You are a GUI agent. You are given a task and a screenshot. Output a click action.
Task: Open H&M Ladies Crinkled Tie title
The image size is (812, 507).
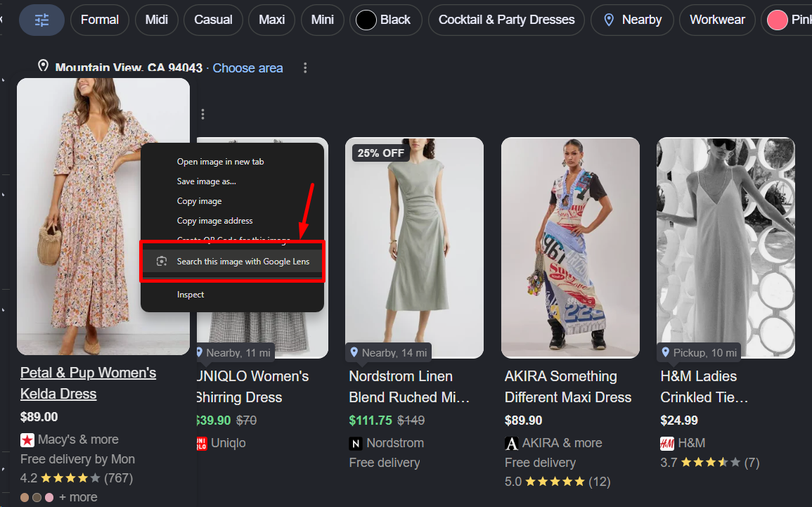704,387
